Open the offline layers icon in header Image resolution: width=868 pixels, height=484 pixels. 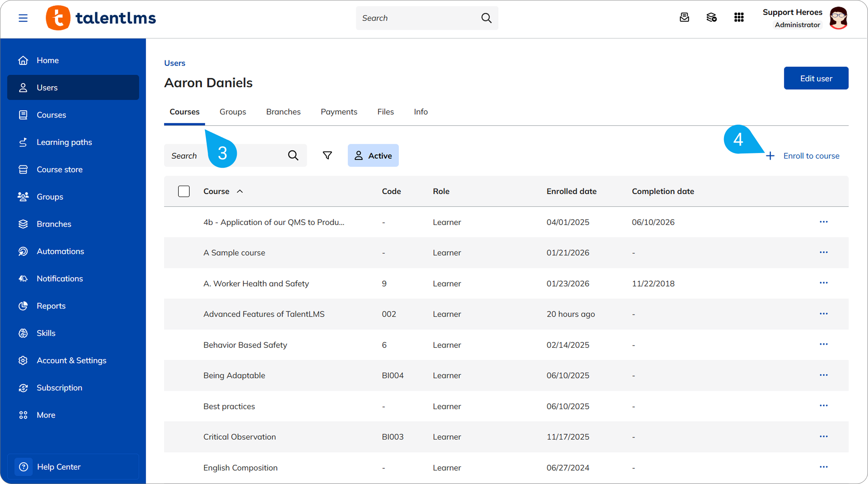[712, 17]
